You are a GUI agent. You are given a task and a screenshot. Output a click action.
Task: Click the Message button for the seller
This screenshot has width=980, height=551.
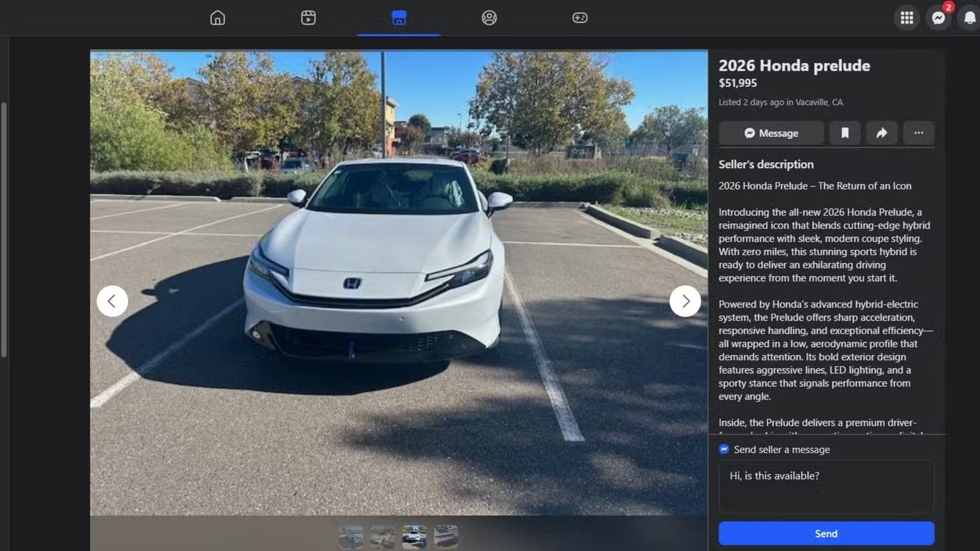click(771, 133)
